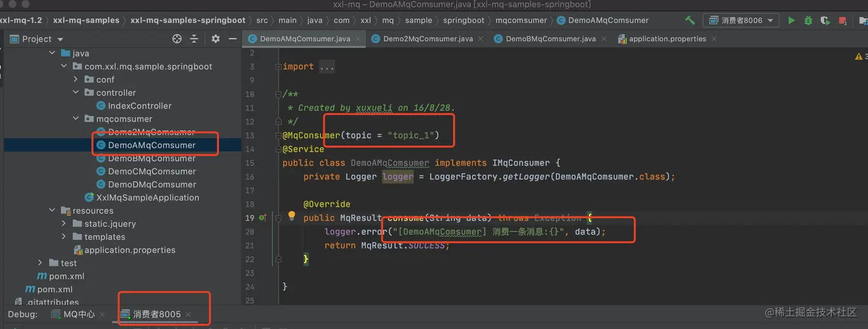The width and height of the screenshot is (868, 329).
Task: Expand the test folder
Action: coord(40,262)
